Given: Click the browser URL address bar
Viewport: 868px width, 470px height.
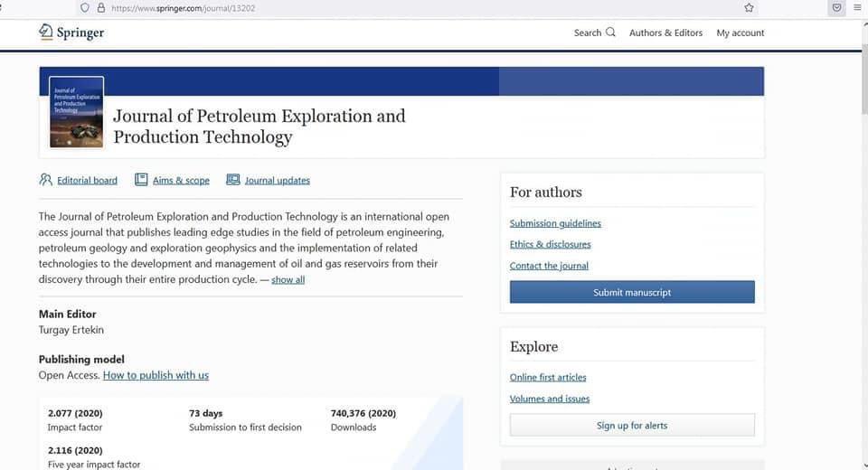Looking at the screenshot, I should coord(415,8).
